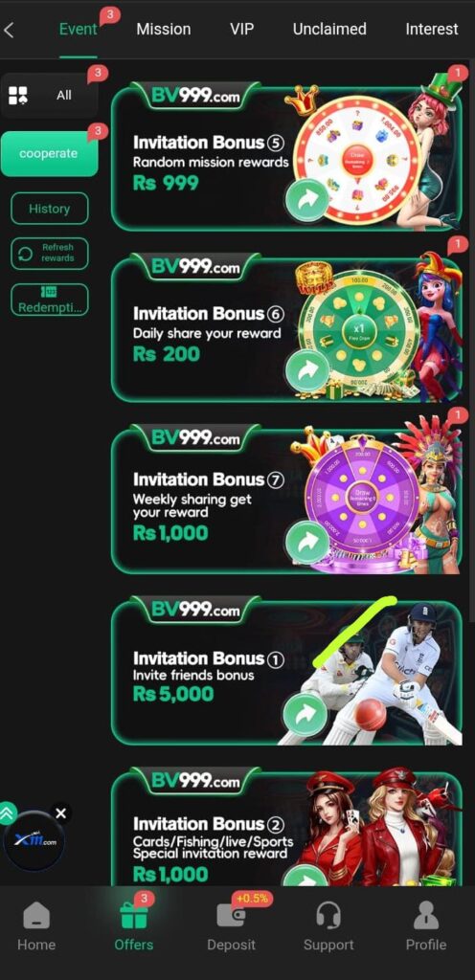The height and width of the screenshot is (980, 475).
Task: Select the All category filter
Action: (50, 96)
